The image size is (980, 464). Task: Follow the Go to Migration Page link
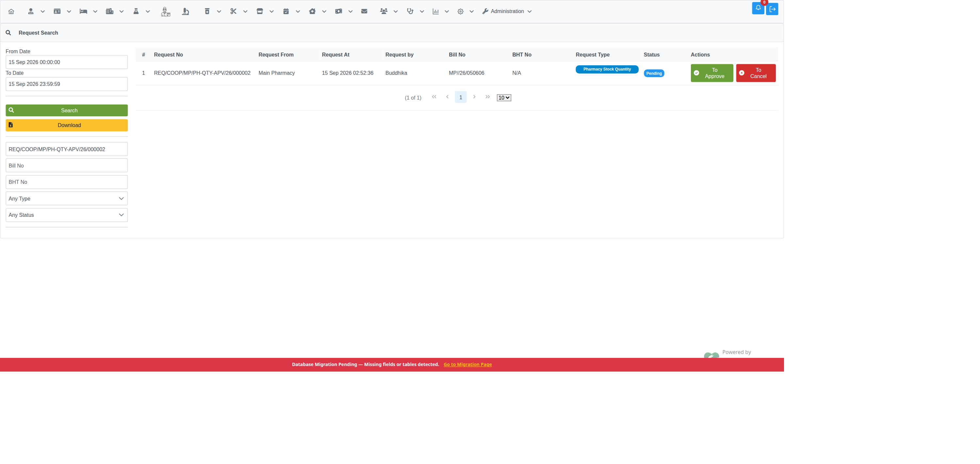tap(467, 364)
